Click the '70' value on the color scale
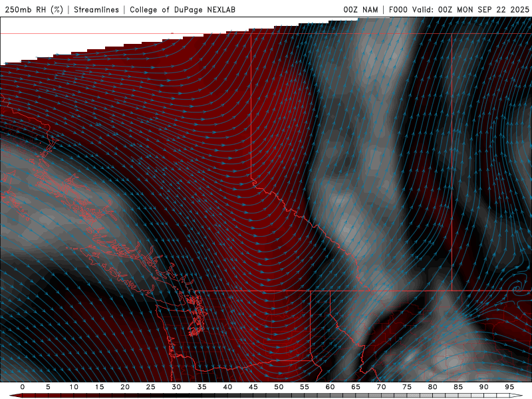This screenshot has height=399, width=532. [381, 387]
